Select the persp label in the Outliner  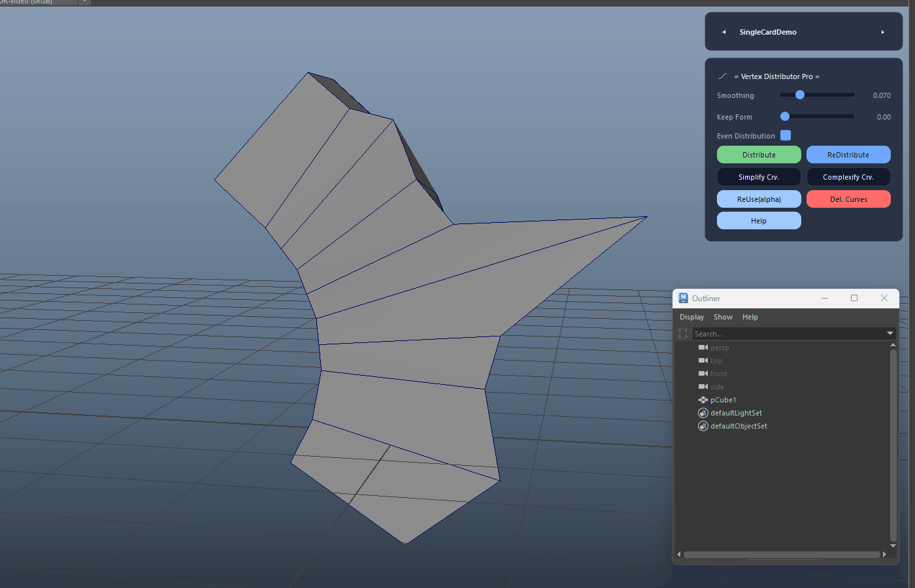pos(720,348)
